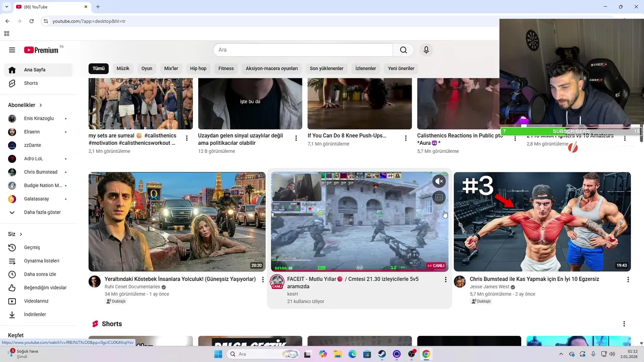644x362 pixels.
Task: Open Videolarınız in sidebar
Action: pyautogui.click(x=38, y=301)
